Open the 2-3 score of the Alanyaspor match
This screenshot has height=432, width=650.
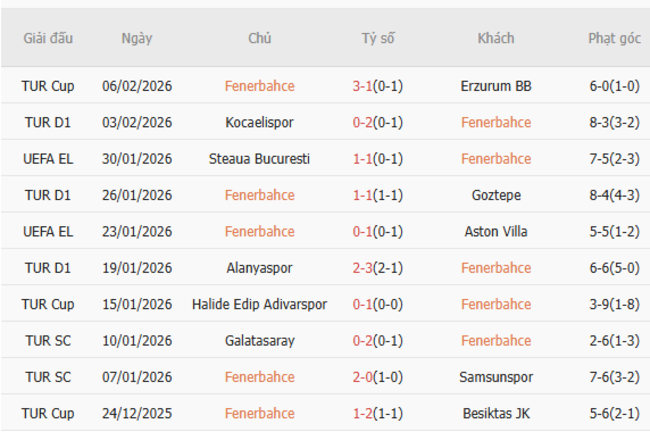(363, 268)
